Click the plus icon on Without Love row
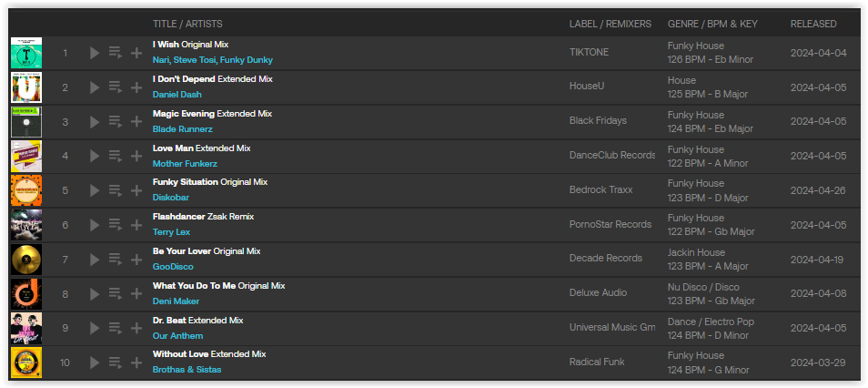 click(136, 363)
